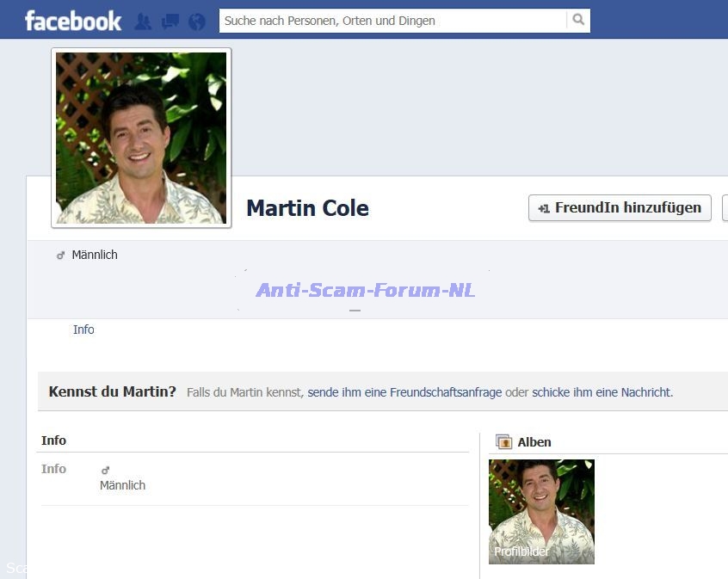Open the Profilbilder album thumbnail
Viewport: 728px width, 579px height.
(x=541, y=511)
